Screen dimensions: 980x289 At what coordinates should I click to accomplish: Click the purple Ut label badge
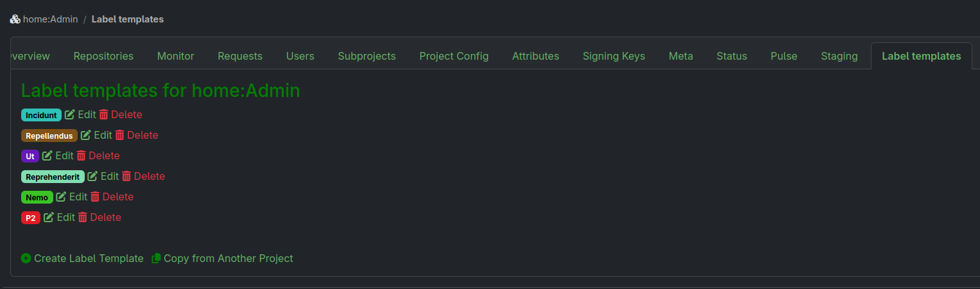[30, 156]
